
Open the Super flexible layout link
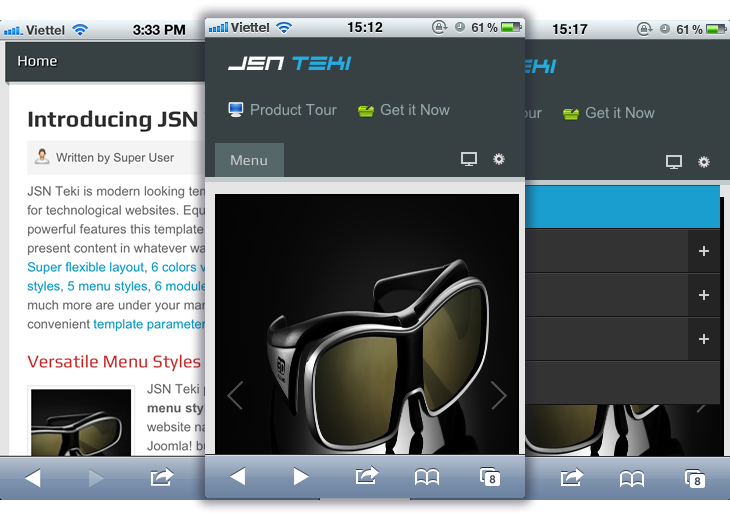point(86,267)
